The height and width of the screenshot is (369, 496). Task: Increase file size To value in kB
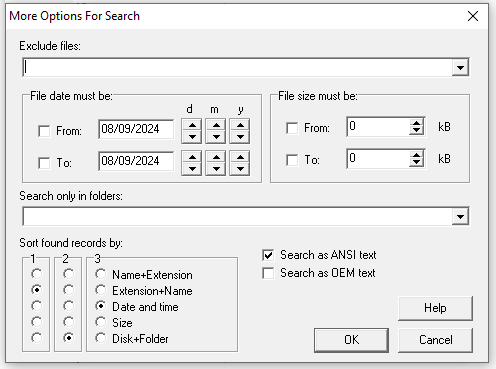coord(416,155)
